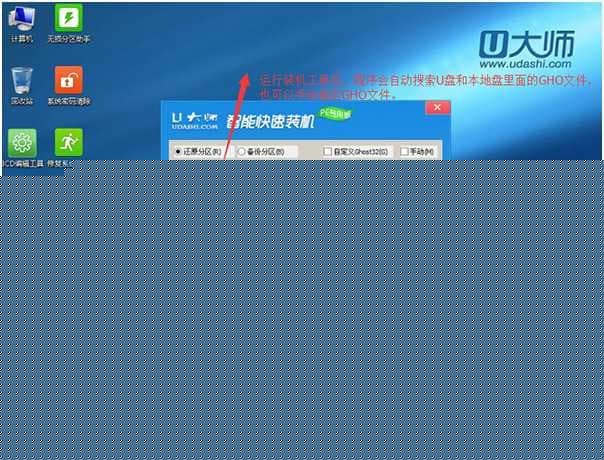Image resolution: width=604 pixels, height=460 pixels.
Task: Launch the green running-man repair icon
Action: (69, 143)
